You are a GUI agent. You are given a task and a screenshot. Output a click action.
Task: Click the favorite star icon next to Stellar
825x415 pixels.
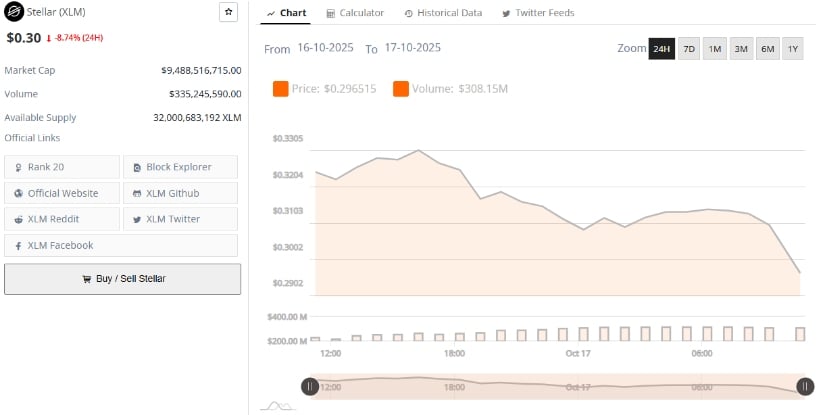point(228,12)
